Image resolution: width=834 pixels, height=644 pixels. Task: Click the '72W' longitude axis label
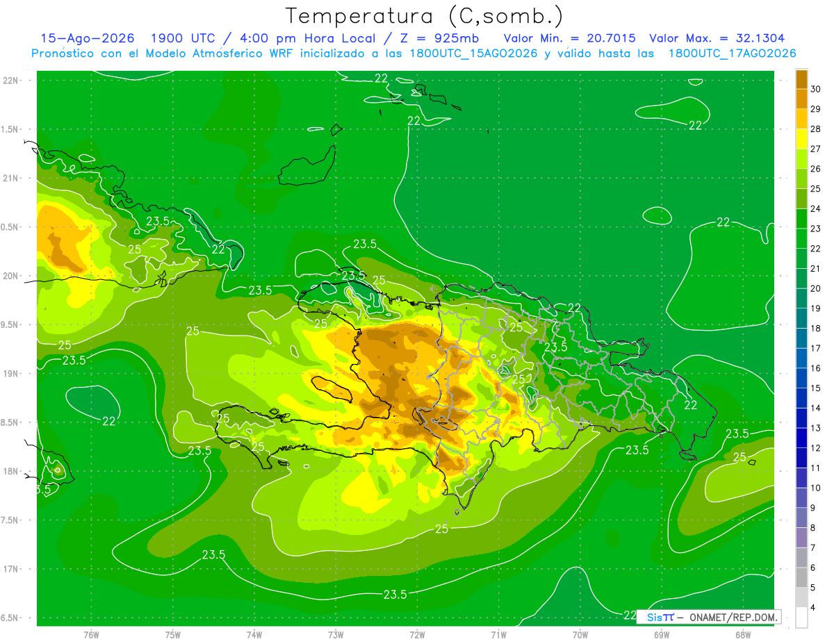[x=417, y=635]
